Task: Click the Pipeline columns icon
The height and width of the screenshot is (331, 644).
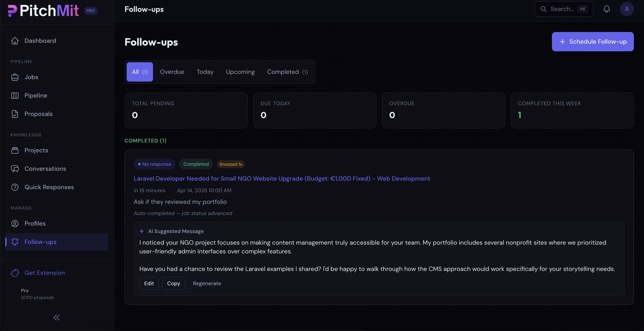Action: tap(15, 96)
